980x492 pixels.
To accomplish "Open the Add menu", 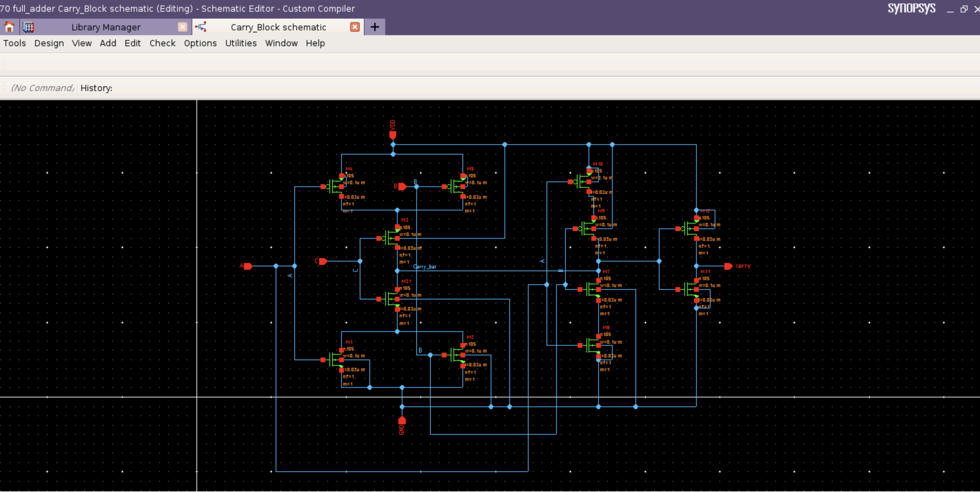I will click(x=108, y=43).
